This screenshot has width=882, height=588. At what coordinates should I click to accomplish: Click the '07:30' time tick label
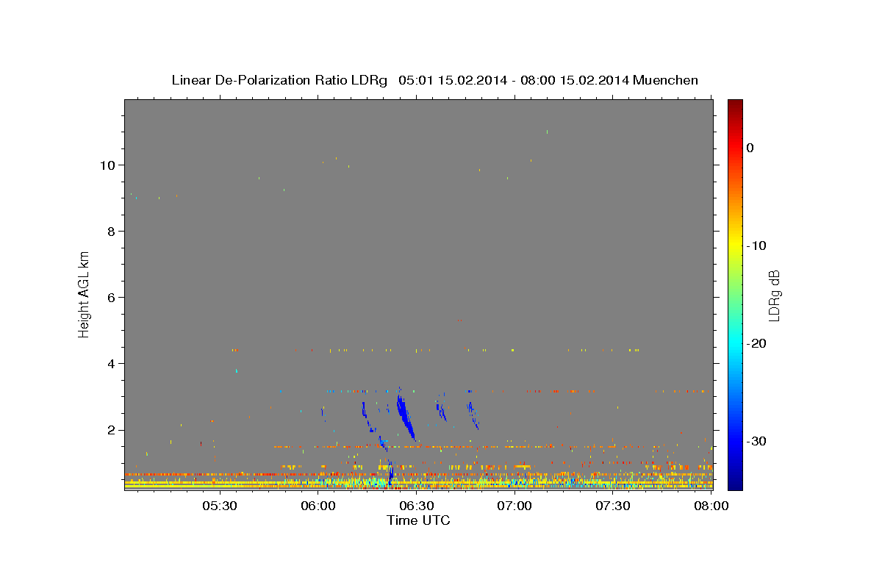point(613,506)
